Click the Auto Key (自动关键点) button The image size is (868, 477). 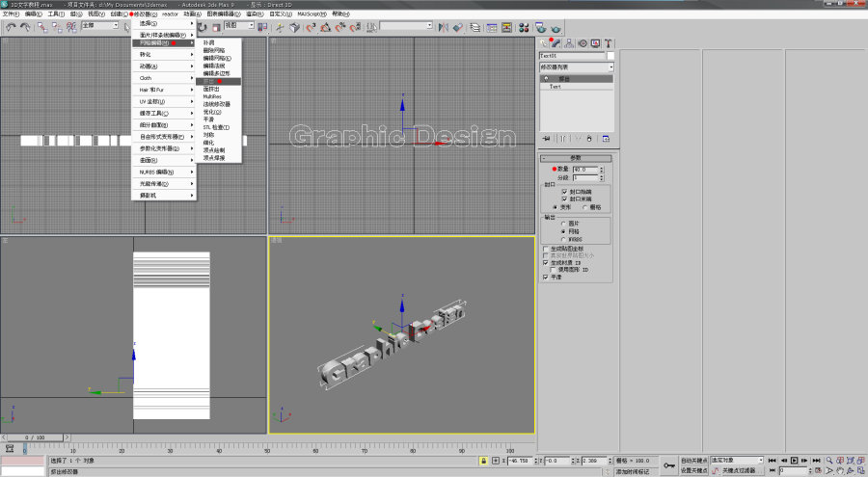pos(693,461)
